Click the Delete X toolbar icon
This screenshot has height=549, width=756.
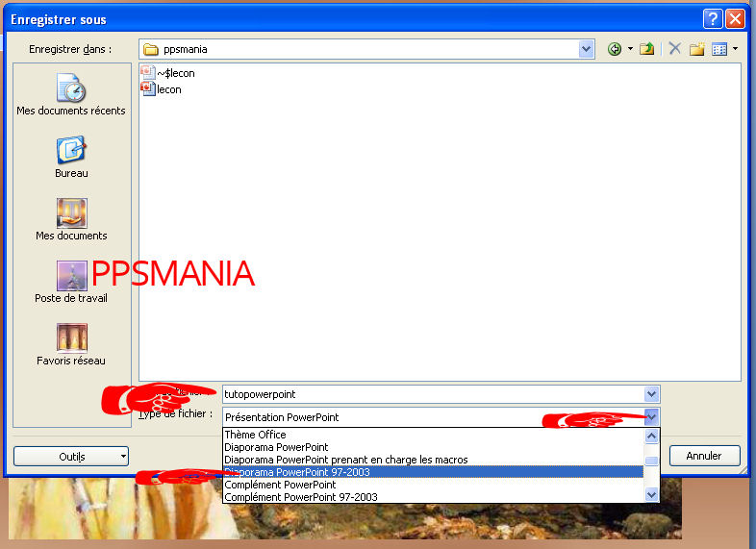(x=675, y=49)
